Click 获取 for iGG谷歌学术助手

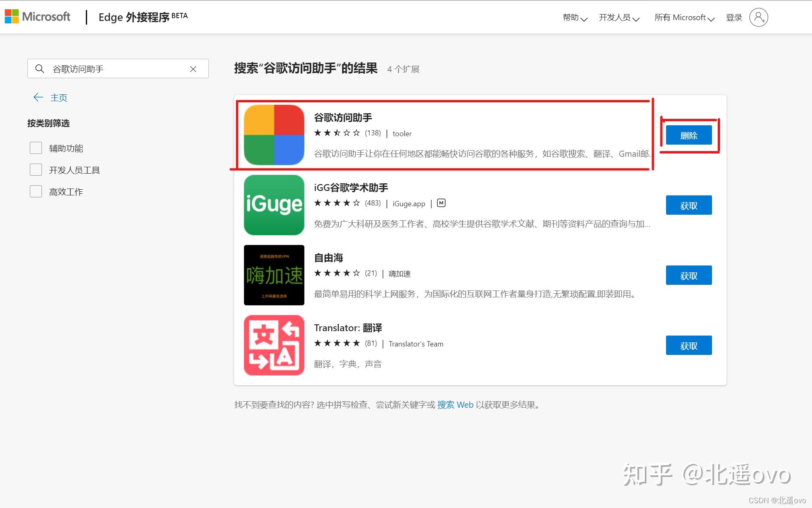pos(689,205)
